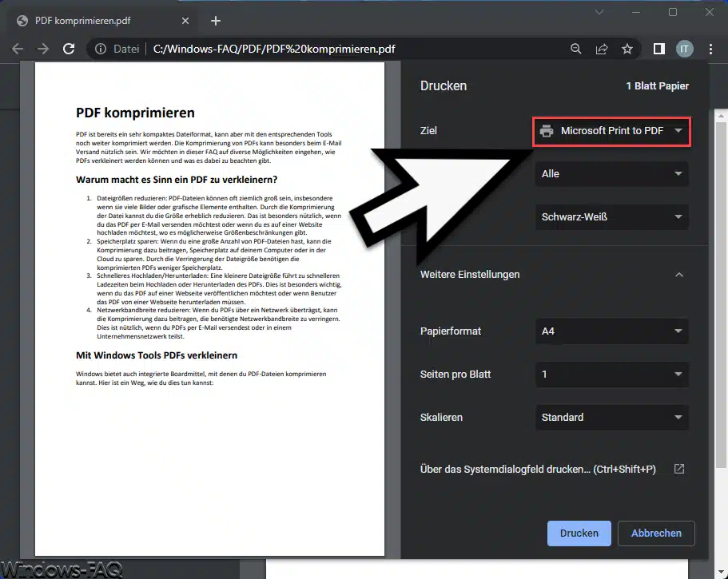The height and width of the screenshot is (579, 728).
Task: Share this page via share icon
Action: point(602,49)
